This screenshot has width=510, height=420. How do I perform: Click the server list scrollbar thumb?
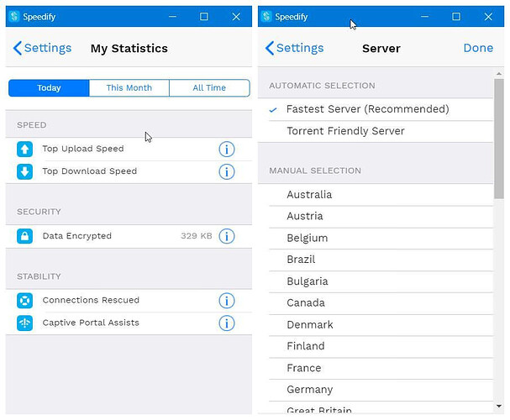499,139
